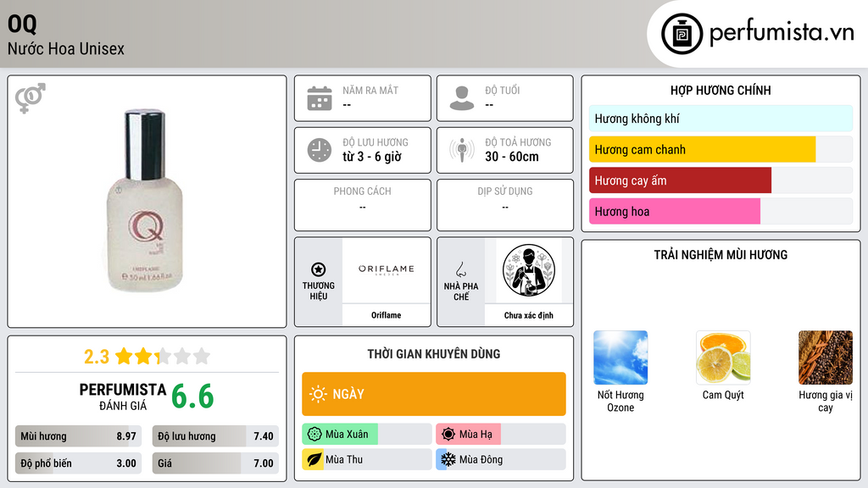The height and width of the screenshot is (488, 868).
Task: Click the sun icon beside Mùa Hạ
Action: 448,435
